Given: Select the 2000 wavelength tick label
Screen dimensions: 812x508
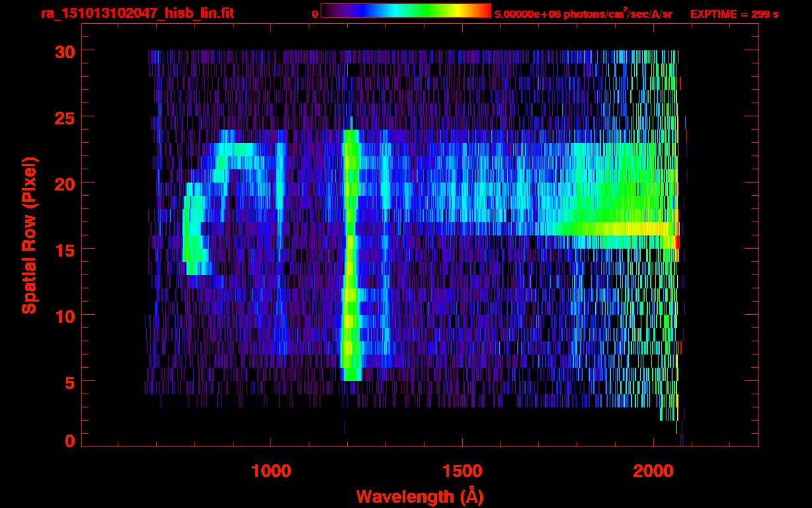Looking at the screenshot, I should 653,471.
